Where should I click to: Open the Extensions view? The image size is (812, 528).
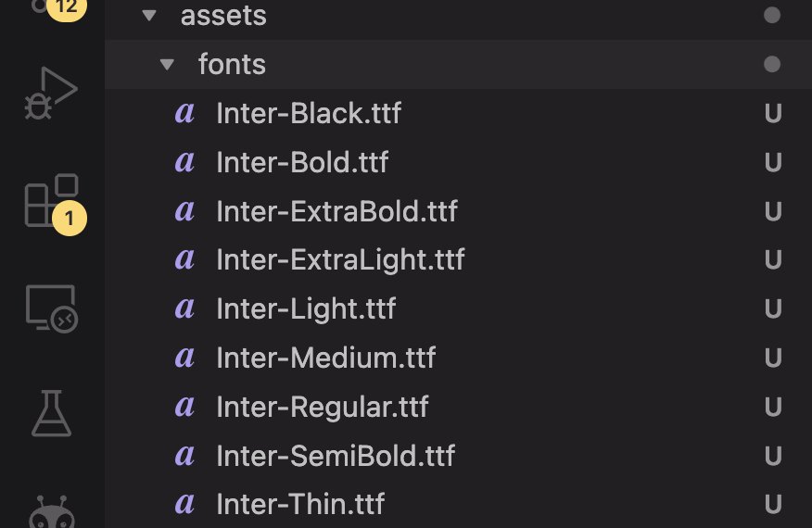pyautogui.click(x=50, y=199)
